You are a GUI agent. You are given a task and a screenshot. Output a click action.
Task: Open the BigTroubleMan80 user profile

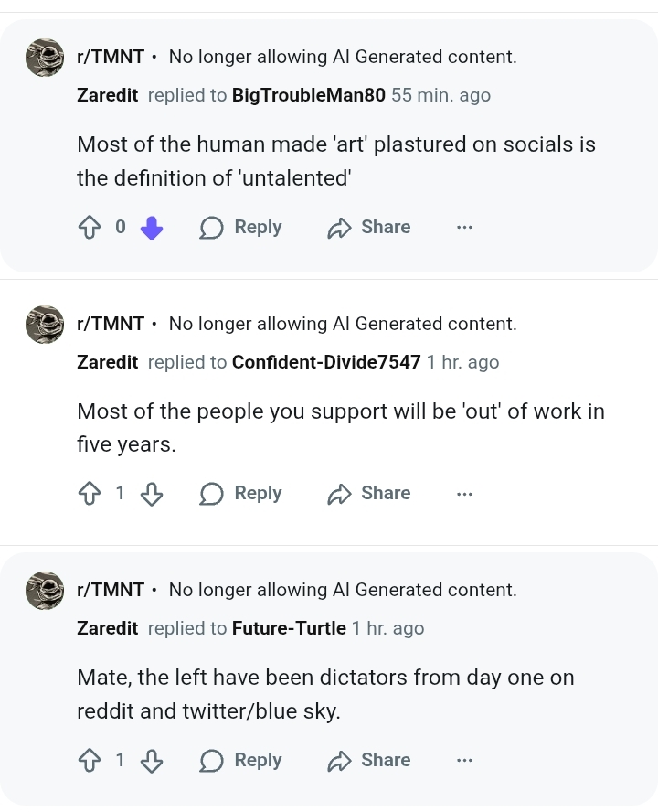click(x=308, y=95)
